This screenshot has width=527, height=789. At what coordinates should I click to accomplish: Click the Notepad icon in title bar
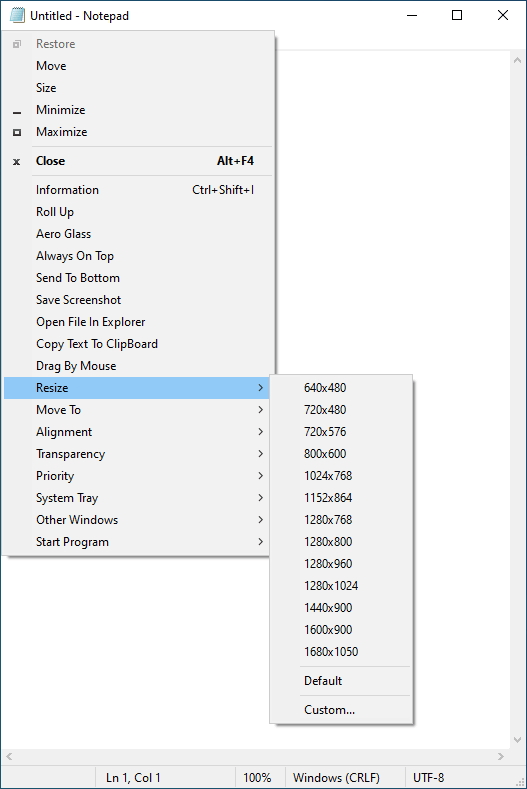coord(17,16)
